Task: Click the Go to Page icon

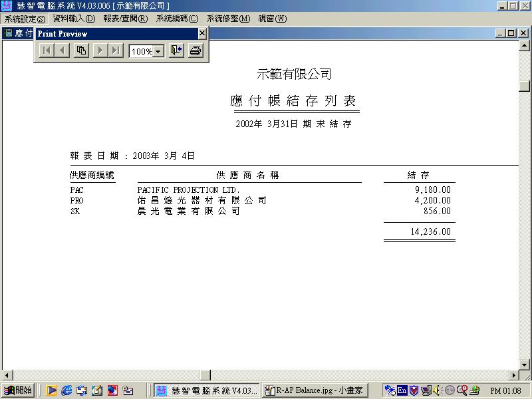Action: pyautogui.click(x=81, y=51)
